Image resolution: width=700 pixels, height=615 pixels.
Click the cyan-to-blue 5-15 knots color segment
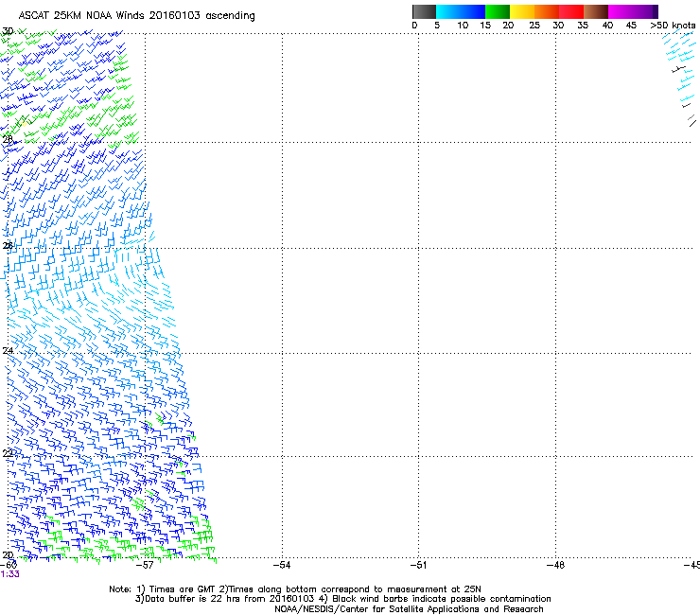pos(461,11)
